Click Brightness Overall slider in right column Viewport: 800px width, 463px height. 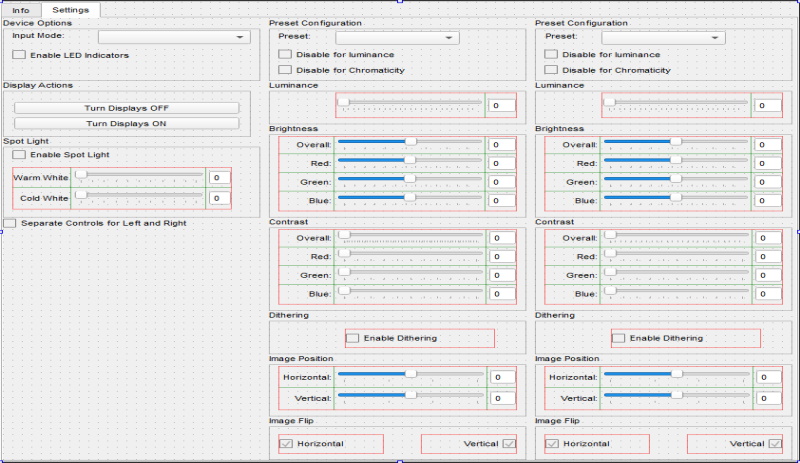pyautogui.click(x=676, y=143)
